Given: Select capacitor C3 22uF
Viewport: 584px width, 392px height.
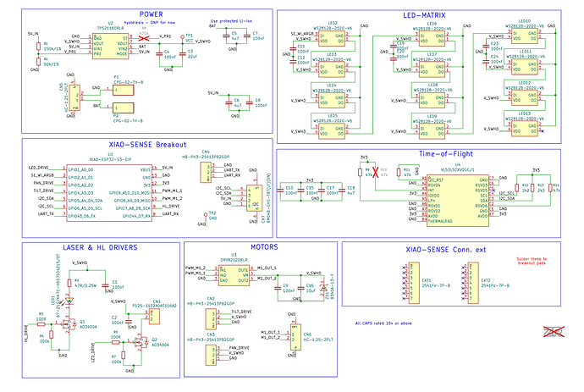Looking at the screenshot, I should 182,54.
